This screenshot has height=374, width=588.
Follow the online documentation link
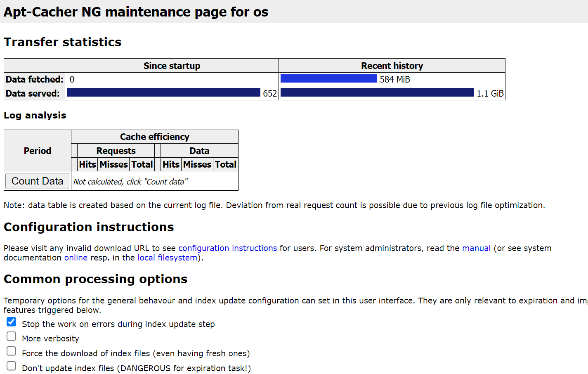point(76,258)
